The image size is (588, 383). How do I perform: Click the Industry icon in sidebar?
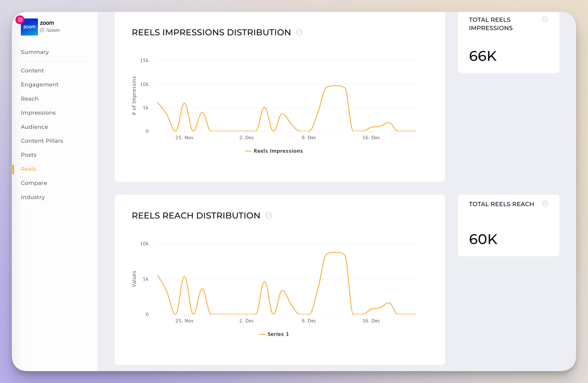(x=33, y=197)
